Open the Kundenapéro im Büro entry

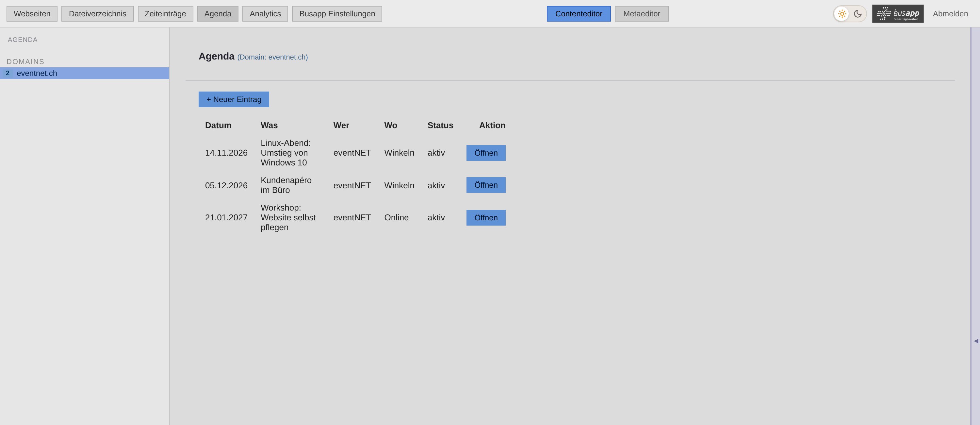click(x=486, y=185)
